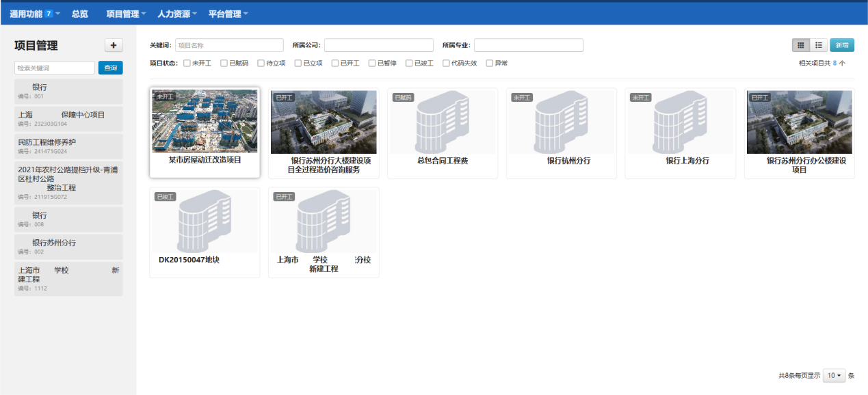This screenshot has width=868, height=395.
Task: Click the notification badge 7 on 通用功能
Action: [x=49, y=14]
